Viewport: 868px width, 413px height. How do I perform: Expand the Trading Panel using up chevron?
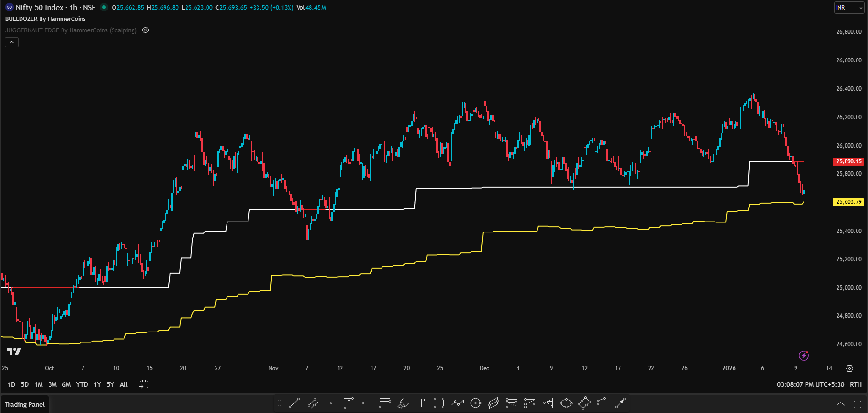[840, 404]
